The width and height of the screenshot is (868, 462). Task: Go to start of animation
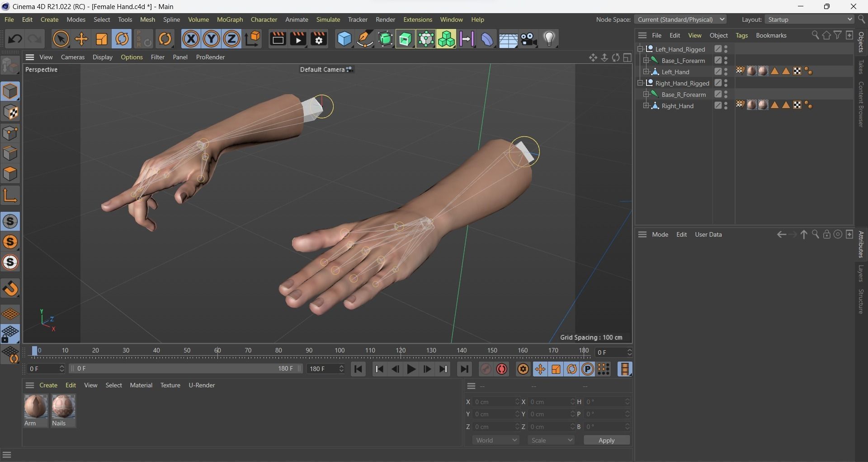click(x=358, y=369)
